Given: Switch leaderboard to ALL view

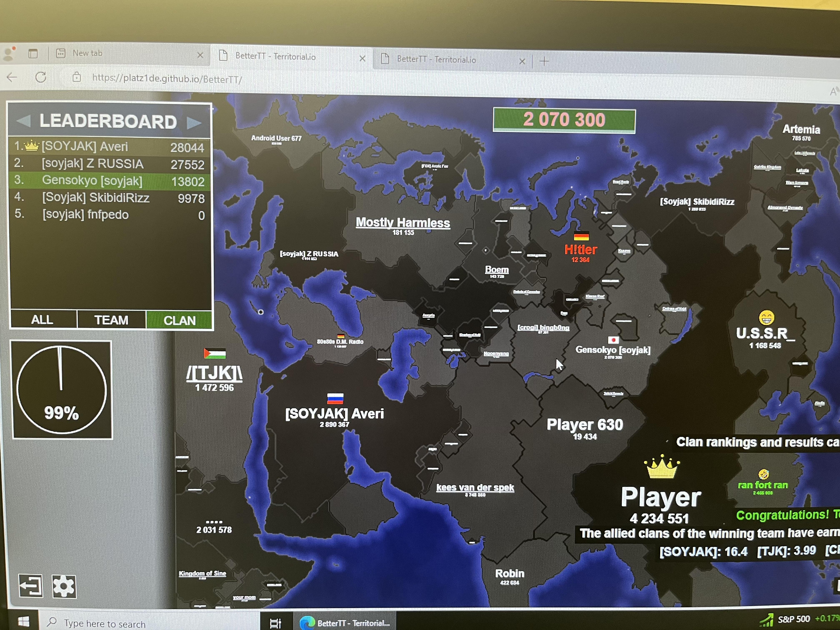Looking at the screenshot, I should [x=42, y=319].
